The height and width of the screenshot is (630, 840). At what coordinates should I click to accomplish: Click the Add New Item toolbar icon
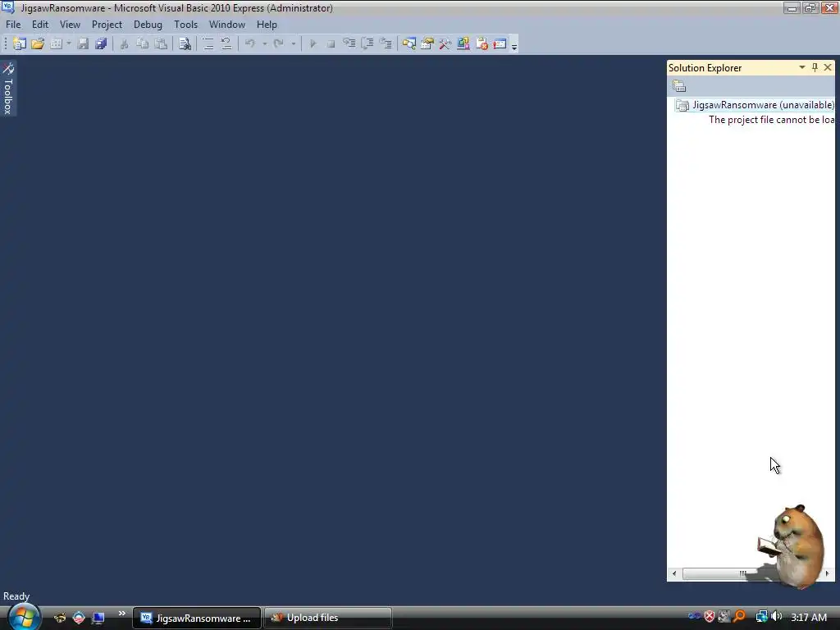57,44
